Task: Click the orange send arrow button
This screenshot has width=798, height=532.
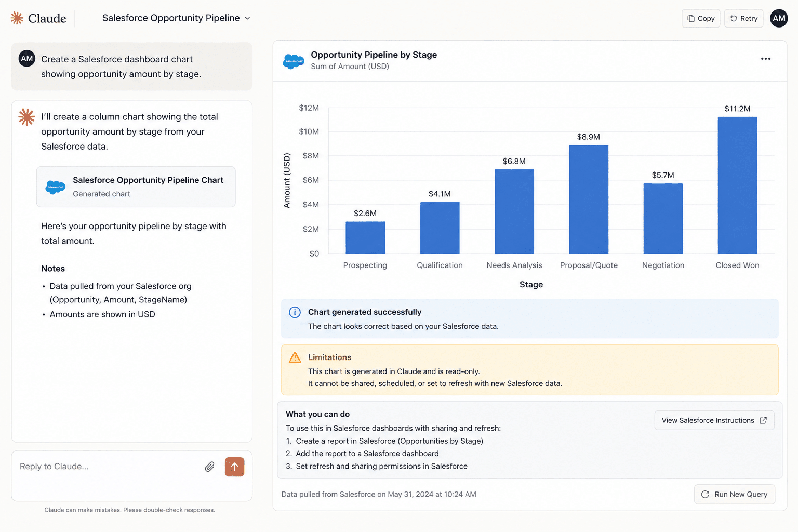Action: coord(234,467)
